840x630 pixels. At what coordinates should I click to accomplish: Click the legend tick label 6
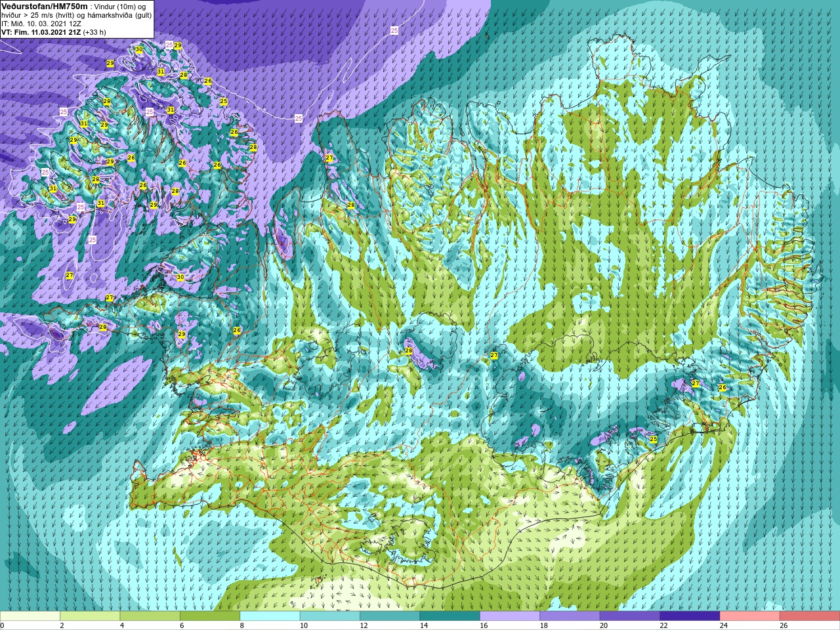pyautogui.click(x=182, y=626)
